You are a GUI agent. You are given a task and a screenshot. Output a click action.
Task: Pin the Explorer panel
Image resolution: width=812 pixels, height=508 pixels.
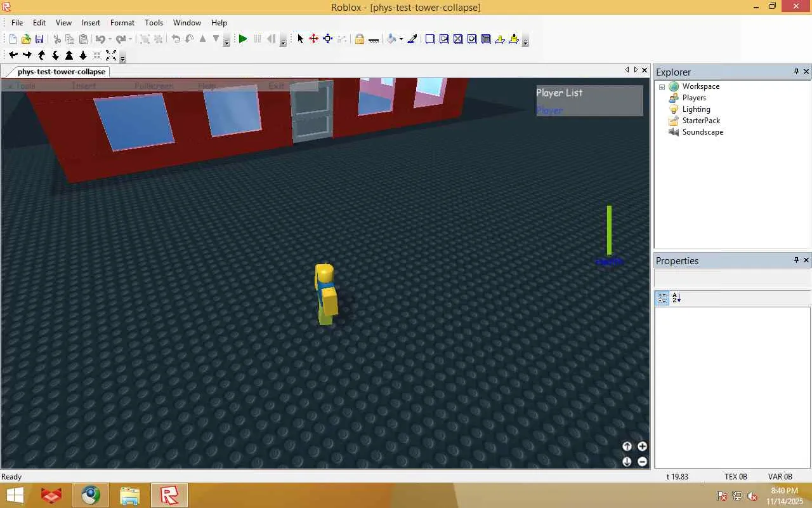(796, 72)
